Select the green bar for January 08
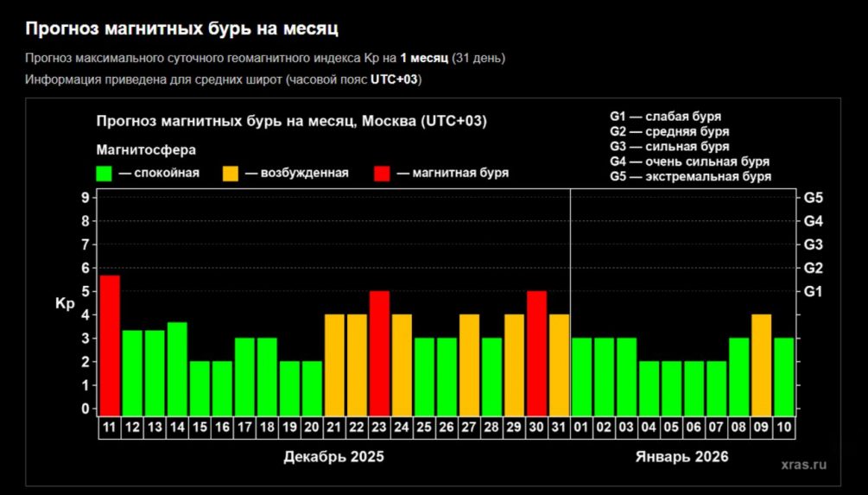 (739, 376)
